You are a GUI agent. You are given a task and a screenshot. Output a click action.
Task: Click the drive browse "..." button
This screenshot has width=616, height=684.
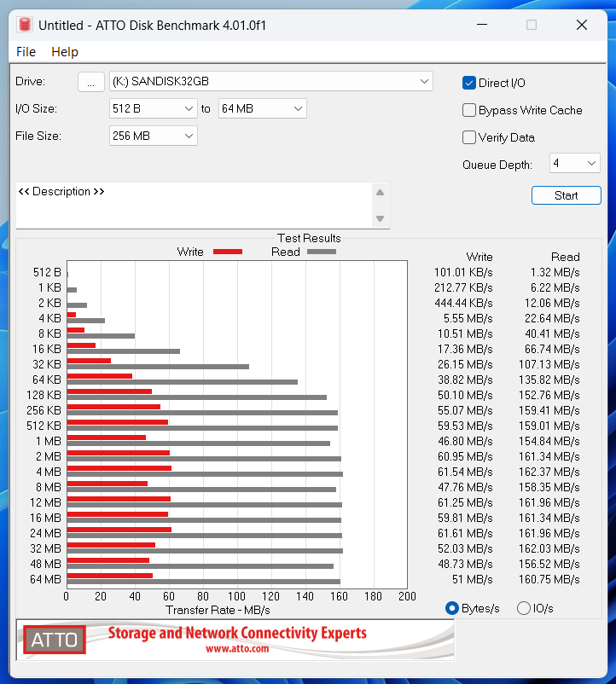point(90,82)
